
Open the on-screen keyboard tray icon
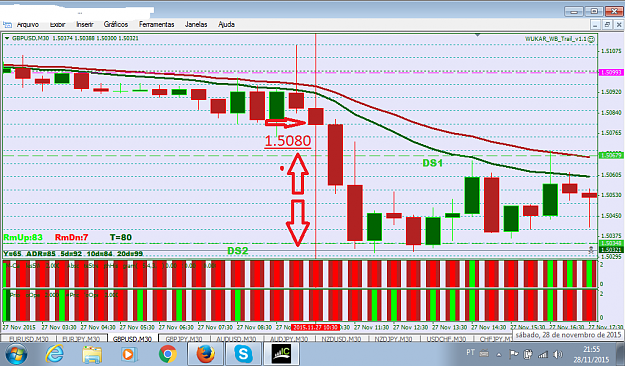(484, 354)
